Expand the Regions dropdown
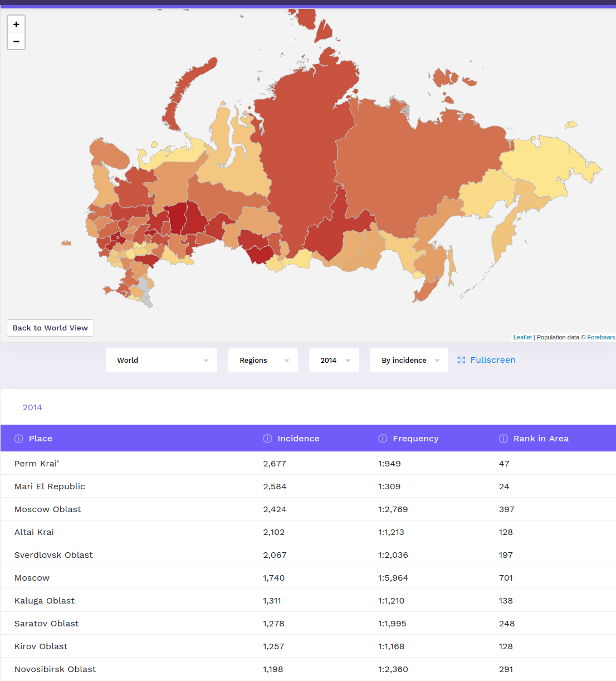This screenshot has width=616, height=681. click(x=263, y=361)
